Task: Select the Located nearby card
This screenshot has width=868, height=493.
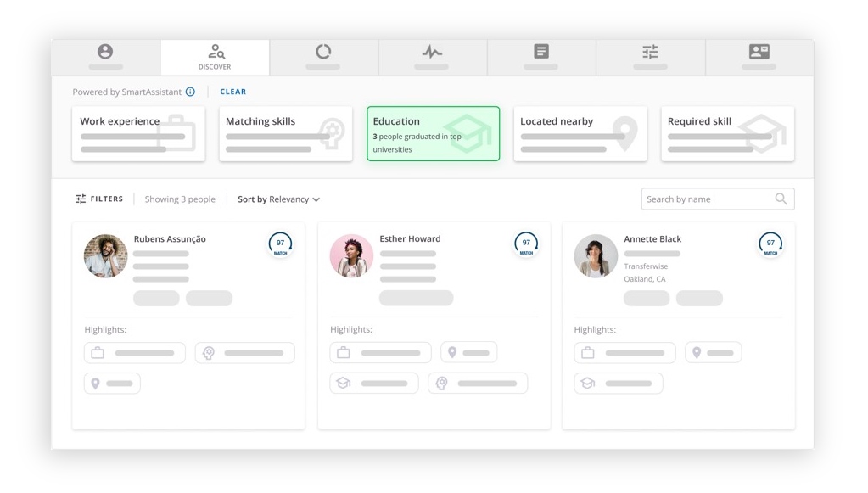Action: pyautogui.click(x=580, y=134)
